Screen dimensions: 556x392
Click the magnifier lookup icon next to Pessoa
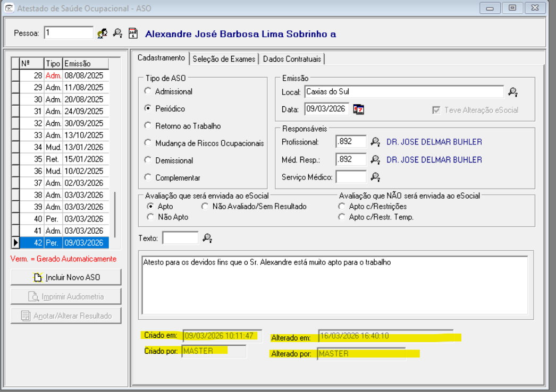(117, 33)
